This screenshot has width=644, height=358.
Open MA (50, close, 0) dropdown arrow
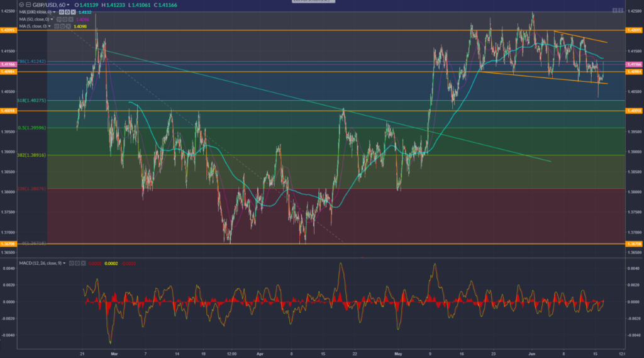pos(52,20)
